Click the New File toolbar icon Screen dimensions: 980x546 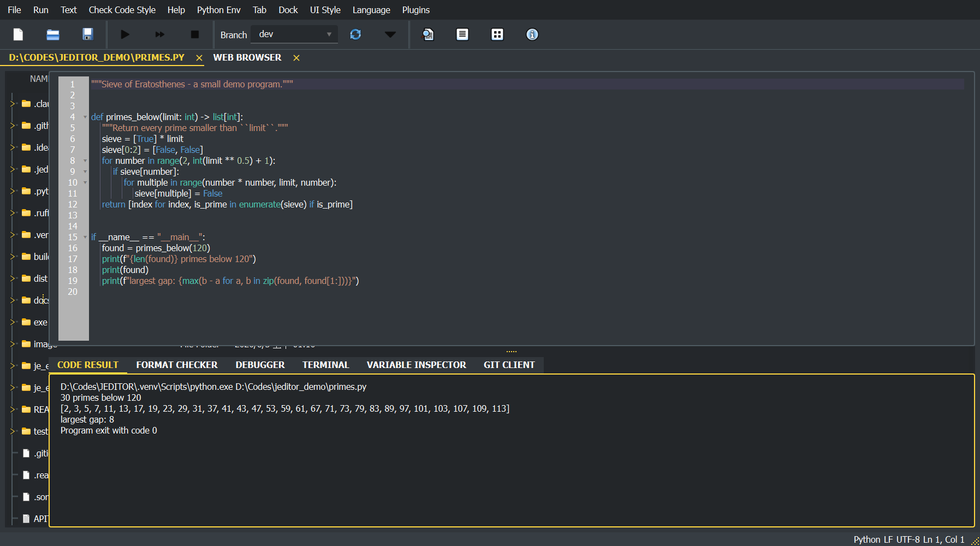18,34
